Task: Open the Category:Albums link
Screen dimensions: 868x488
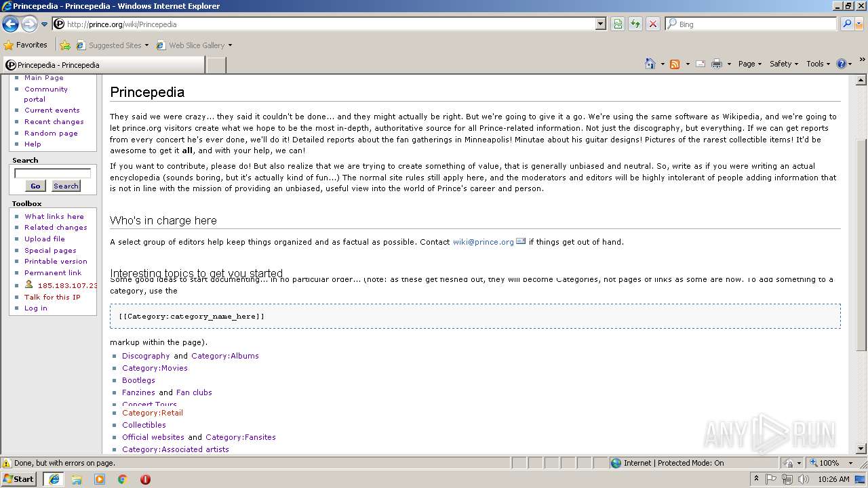Action: coord(225,355)
